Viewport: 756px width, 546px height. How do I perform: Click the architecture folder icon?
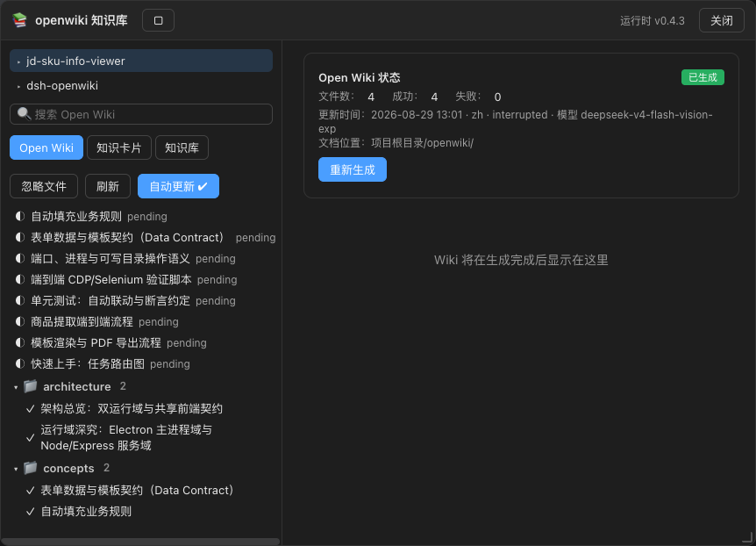pyautogui.click(x=31, y=386)
